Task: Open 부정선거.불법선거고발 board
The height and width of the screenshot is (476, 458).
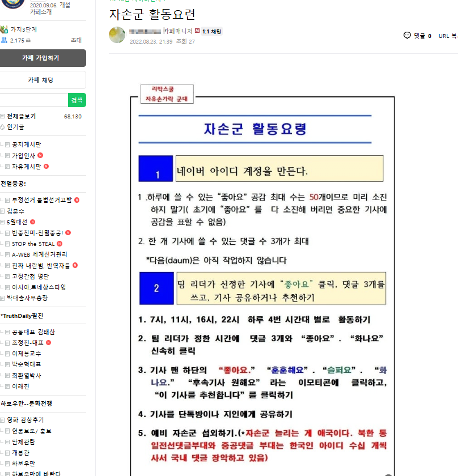Action: point(41,200)
